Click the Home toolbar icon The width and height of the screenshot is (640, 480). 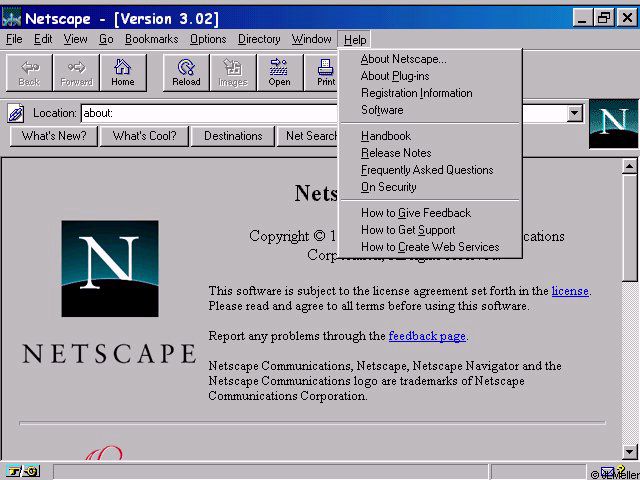pyautogui.click(x=123, y=73)
